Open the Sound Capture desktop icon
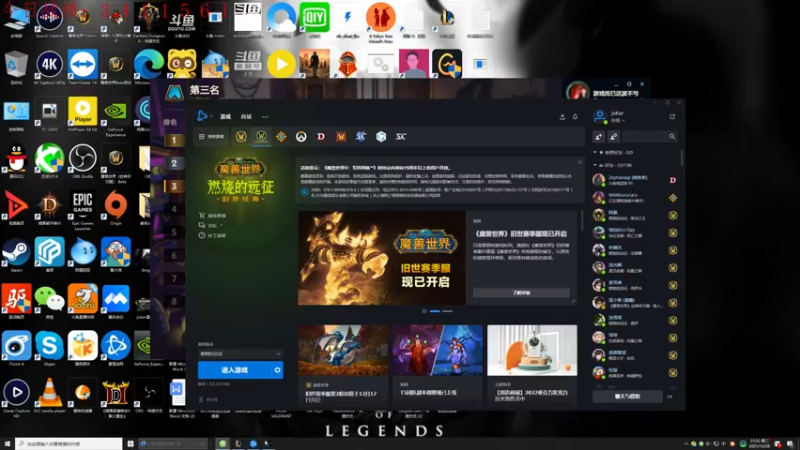This screenshot has width=800, height=450. point(49,19)
